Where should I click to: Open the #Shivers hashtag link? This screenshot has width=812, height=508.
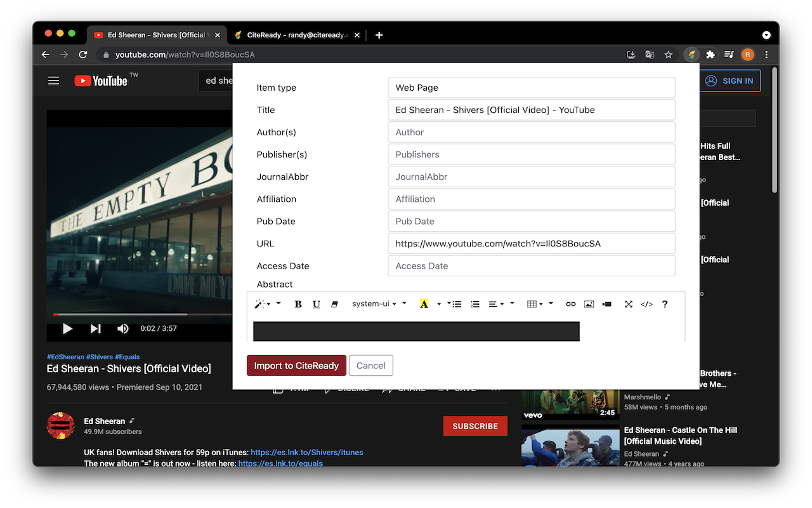[100, 357]
